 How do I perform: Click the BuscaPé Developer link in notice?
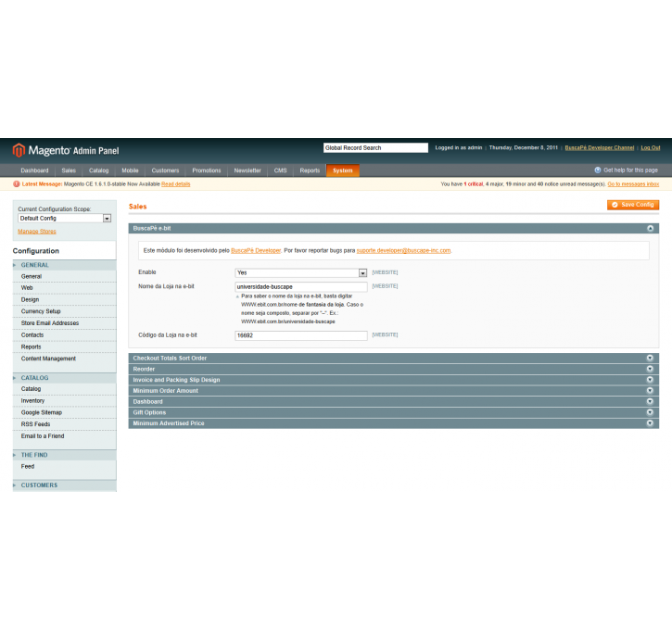256,250
